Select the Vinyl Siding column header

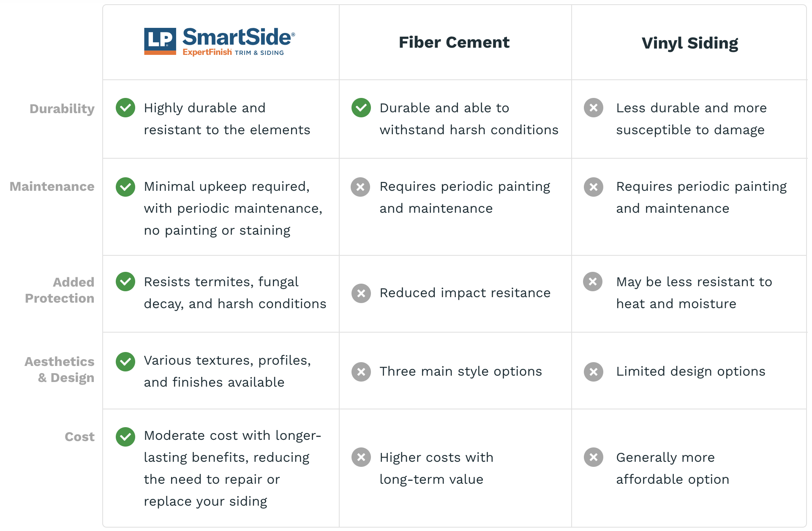(689, 43)
